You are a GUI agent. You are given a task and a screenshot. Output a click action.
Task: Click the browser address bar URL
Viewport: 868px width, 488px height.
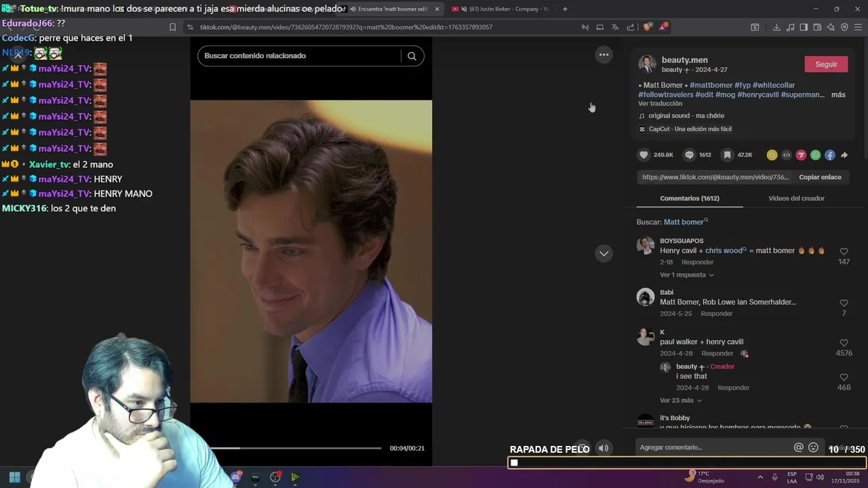pyautogui.click(x=346, y=27)
